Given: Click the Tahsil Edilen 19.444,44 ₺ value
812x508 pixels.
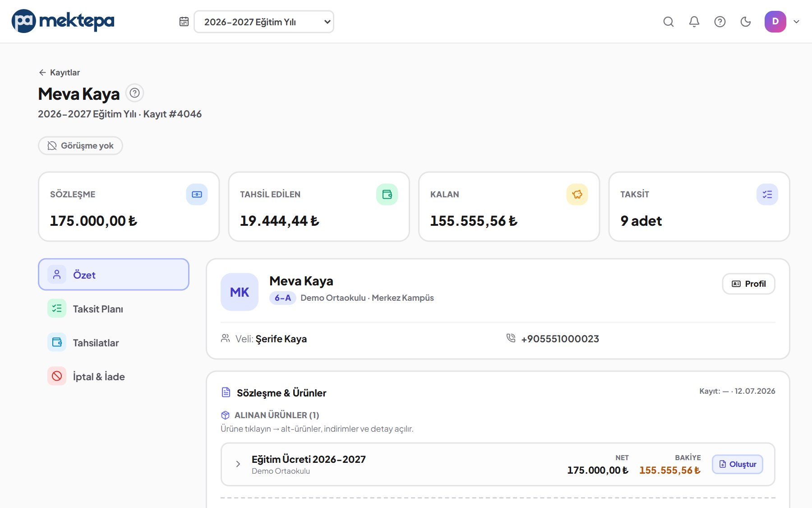Looking at the screenshot, I should (280, 221).
